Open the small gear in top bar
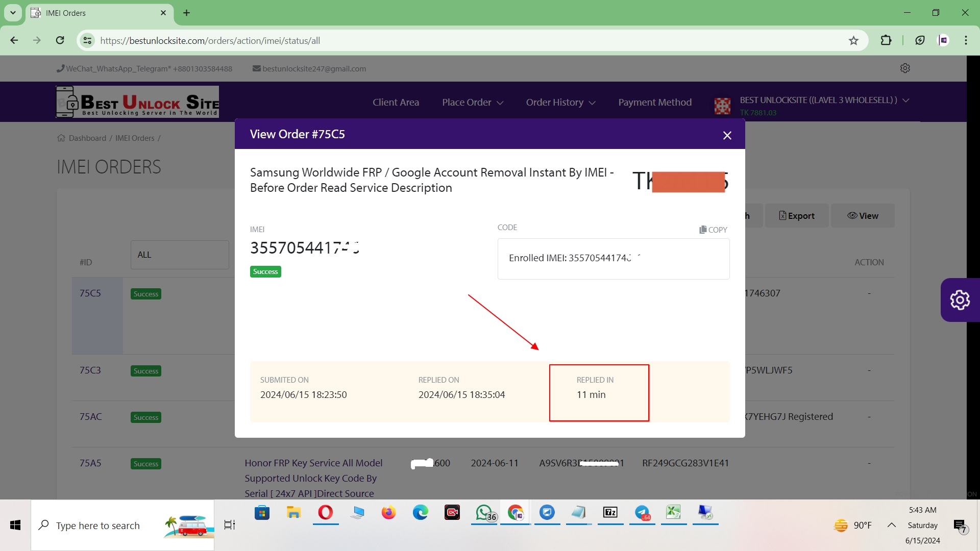Image resolution: width=980 pixels, height=551 pixels. [905, 68]
